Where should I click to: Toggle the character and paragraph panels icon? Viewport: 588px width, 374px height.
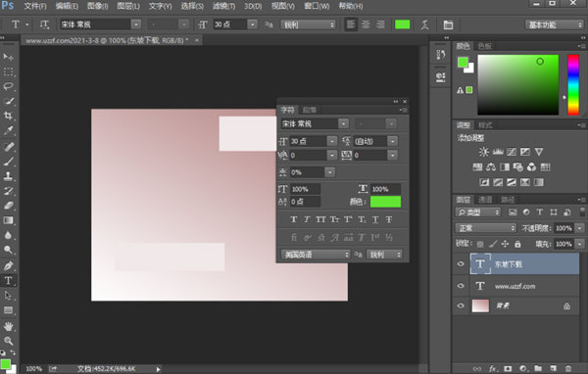tap(448, 24)
